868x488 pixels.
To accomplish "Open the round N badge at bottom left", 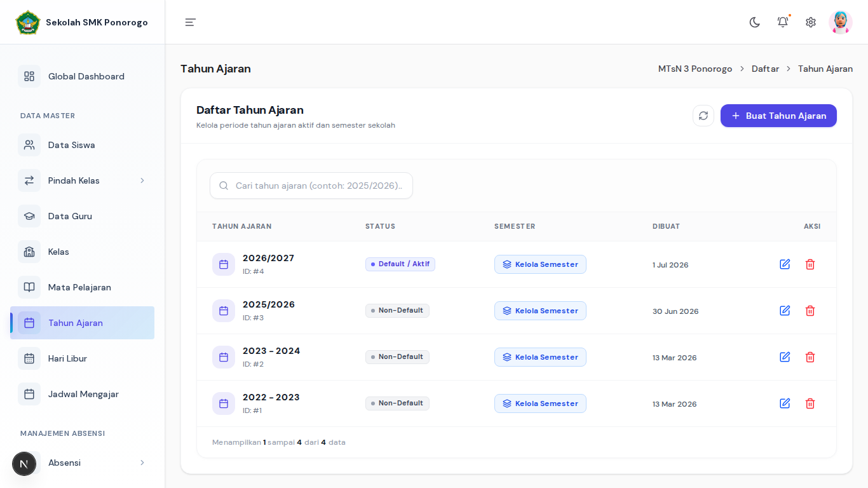I will [24, 464].
